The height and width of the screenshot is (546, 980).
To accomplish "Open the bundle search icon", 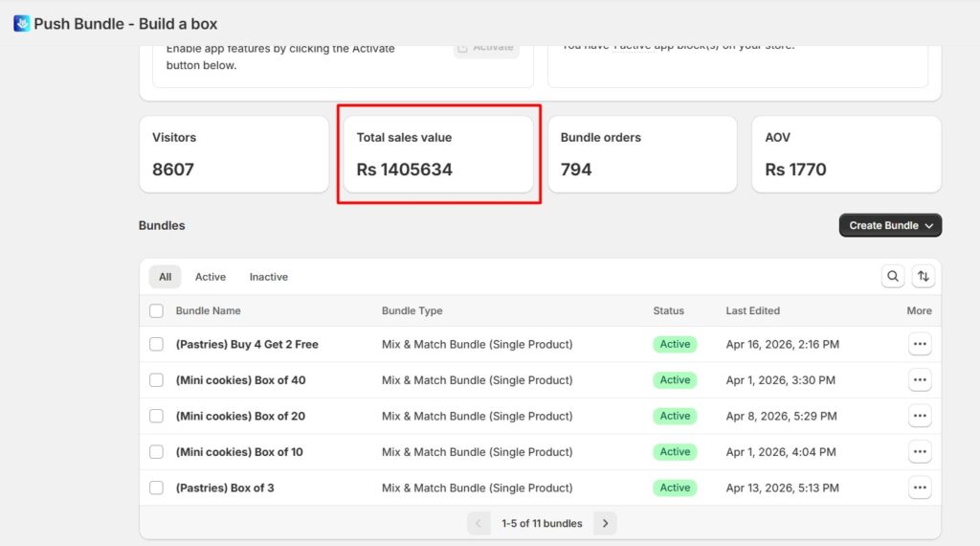I will (893, 277).
